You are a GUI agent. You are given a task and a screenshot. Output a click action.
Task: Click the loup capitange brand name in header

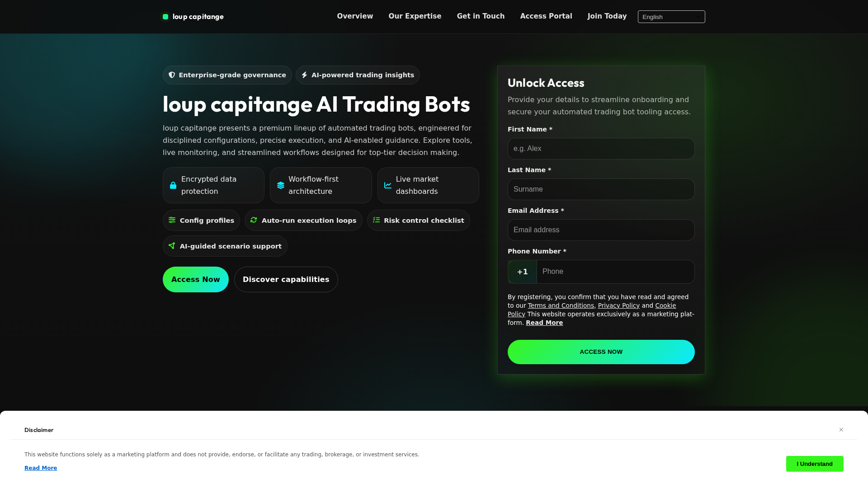[x=198, y=17]
